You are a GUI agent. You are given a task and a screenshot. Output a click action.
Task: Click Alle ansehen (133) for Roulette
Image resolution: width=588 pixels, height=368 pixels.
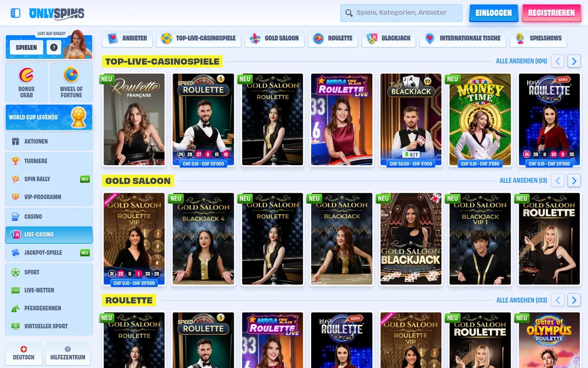pyautogui.click(x=521, y=300)
